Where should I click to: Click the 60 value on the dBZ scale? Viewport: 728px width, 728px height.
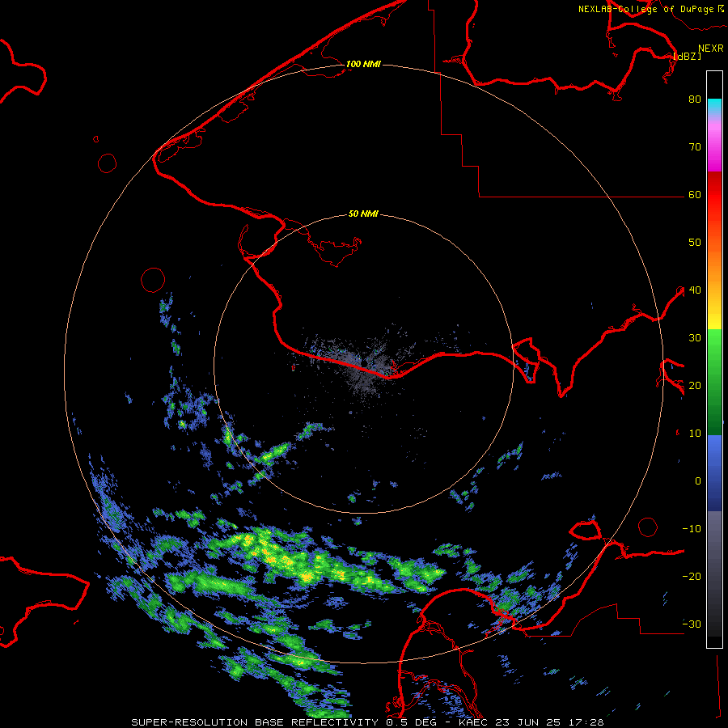point(695,194)
